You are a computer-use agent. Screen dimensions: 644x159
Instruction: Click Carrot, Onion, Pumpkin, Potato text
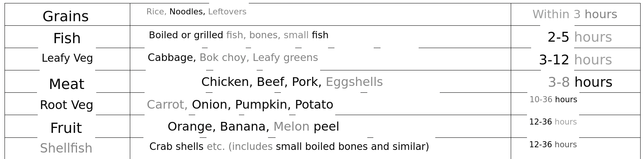click(x=240, y=104)
